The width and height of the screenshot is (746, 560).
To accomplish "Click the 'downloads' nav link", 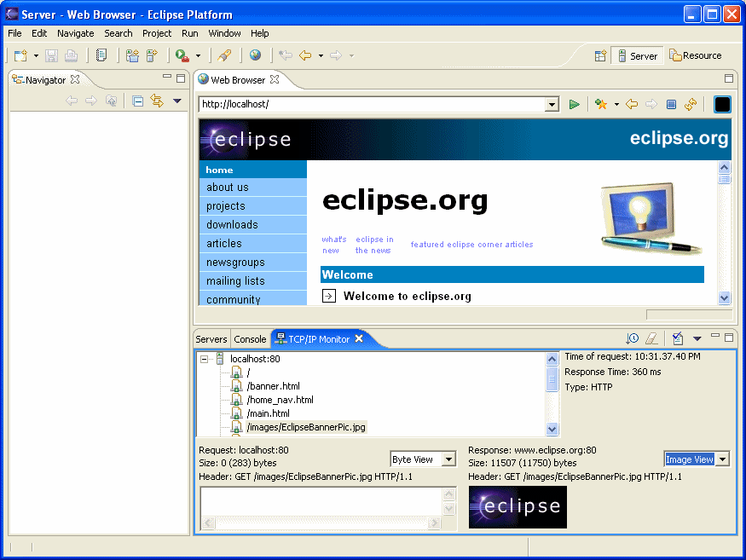I will click(232, 224).
